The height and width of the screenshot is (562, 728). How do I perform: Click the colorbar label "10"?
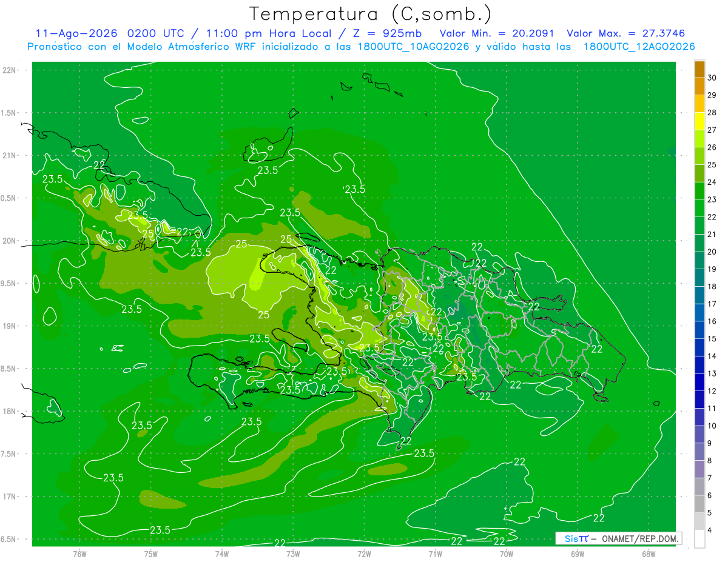click(712, 426)
